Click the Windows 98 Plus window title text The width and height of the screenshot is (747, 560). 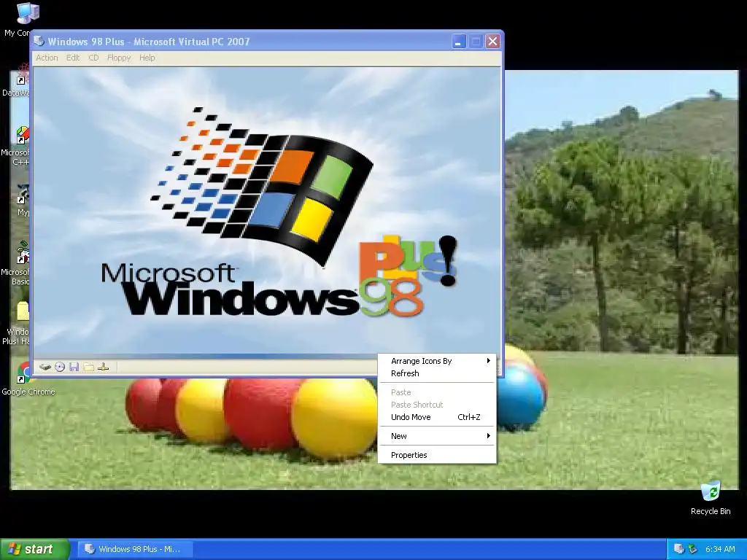(149, 42)
